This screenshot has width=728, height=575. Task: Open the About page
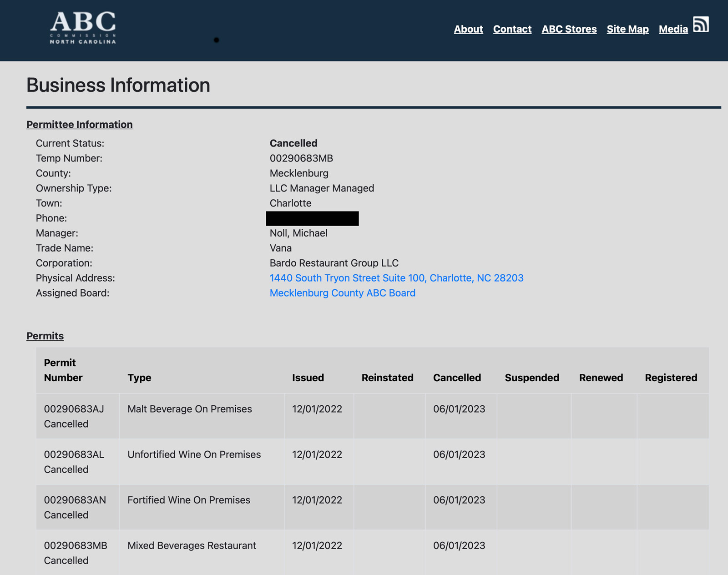tap(468, 29)
